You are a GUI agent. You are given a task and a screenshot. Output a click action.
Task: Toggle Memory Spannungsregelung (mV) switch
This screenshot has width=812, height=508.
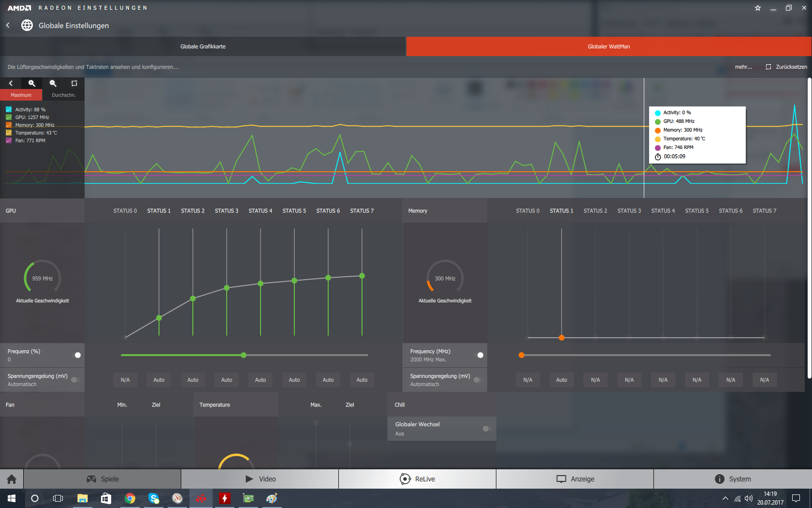coord(478,380)
